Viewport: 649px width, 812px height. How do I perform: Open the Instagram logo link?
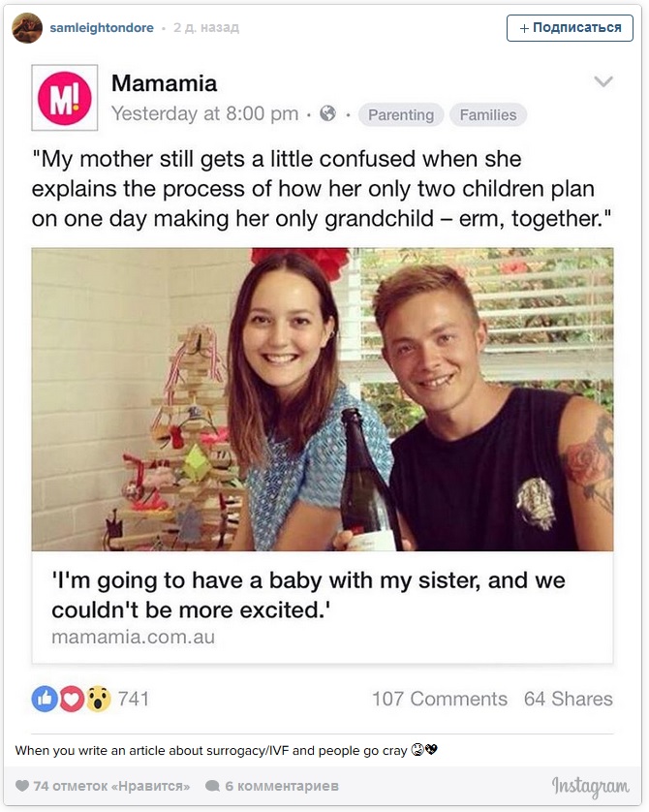[590, 787]
